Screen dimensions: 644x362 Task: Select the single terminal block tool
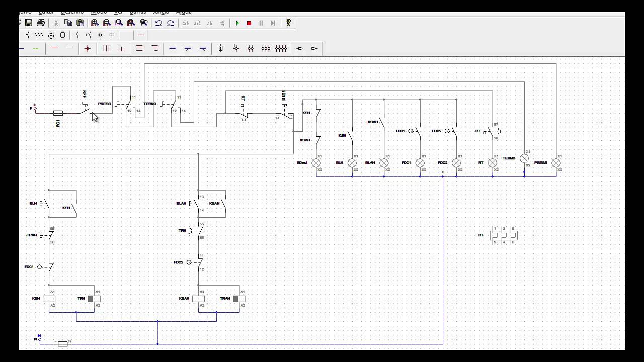[x=220, y=48]
